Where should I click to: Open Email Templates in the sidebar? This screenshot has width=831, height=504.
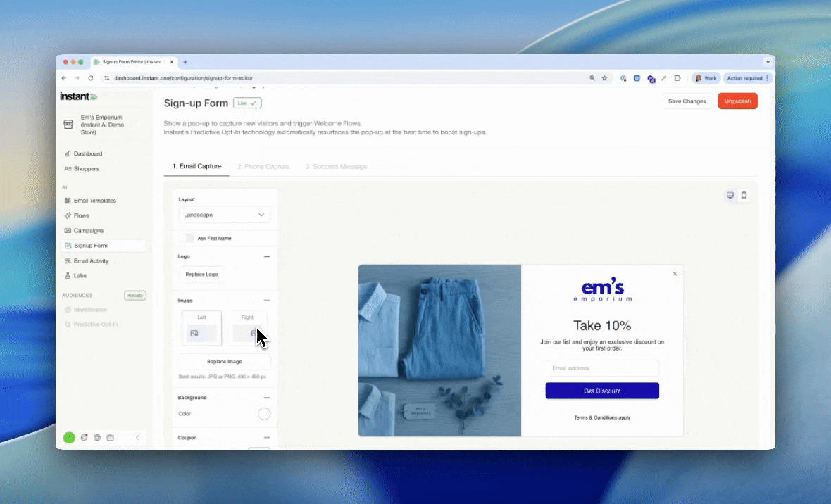94,201
